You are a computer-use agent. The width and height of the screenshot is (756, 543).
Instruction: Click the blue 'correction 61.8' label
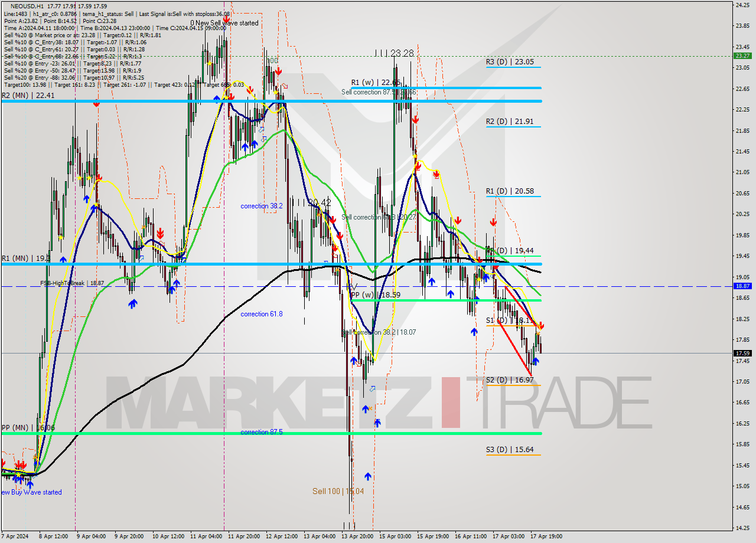(262, 314)
